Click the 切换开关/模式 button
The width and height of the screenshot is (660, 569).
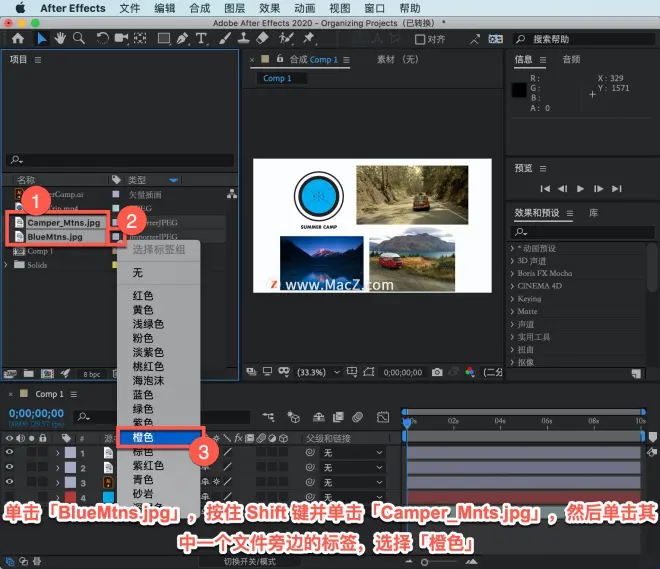point(250,561)
